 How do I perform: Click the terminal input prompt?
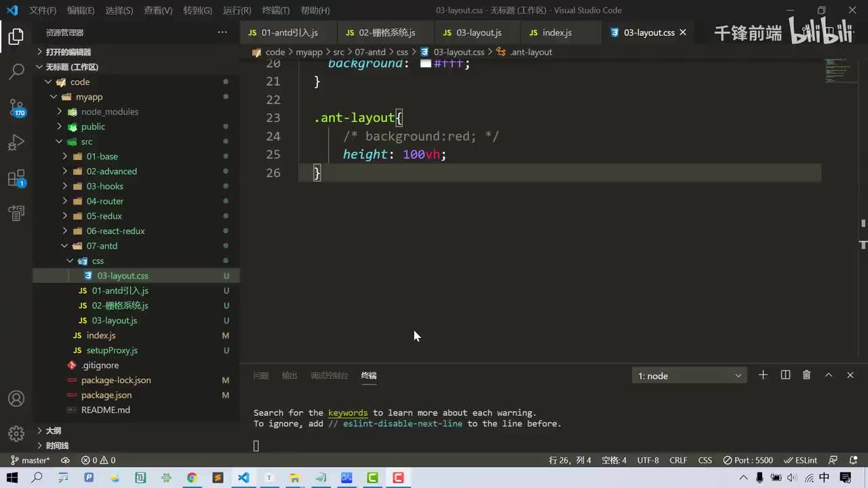point(256,445)
